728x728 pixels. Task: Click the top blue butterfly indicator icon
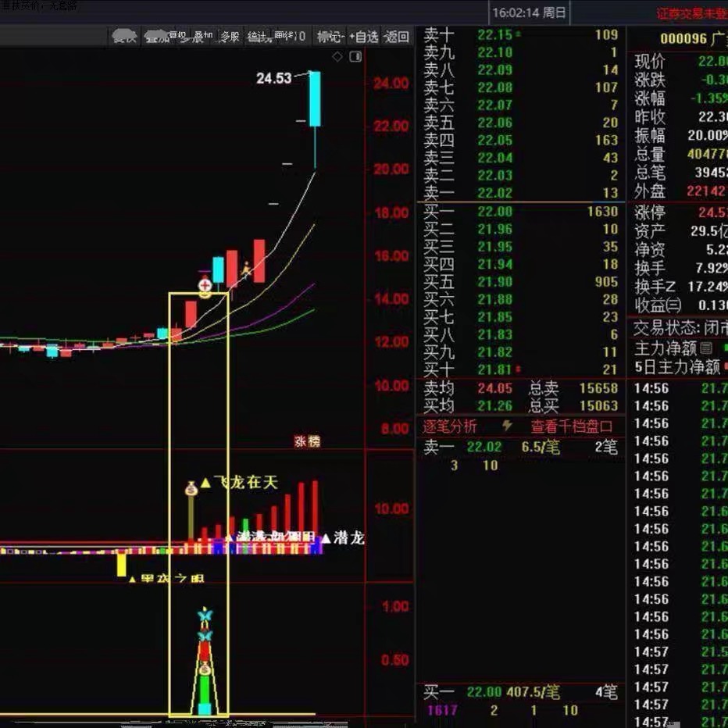coord(205,616)
